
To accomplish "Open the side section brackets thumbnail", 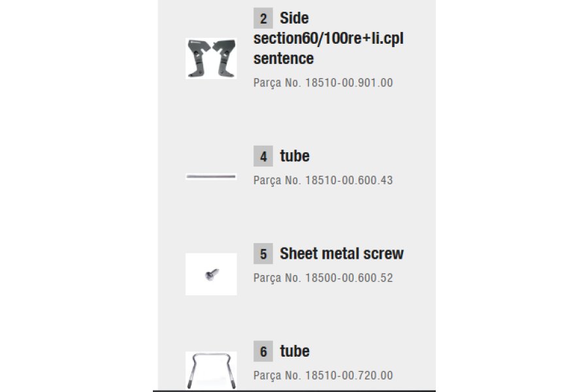I will click(211, 59).
